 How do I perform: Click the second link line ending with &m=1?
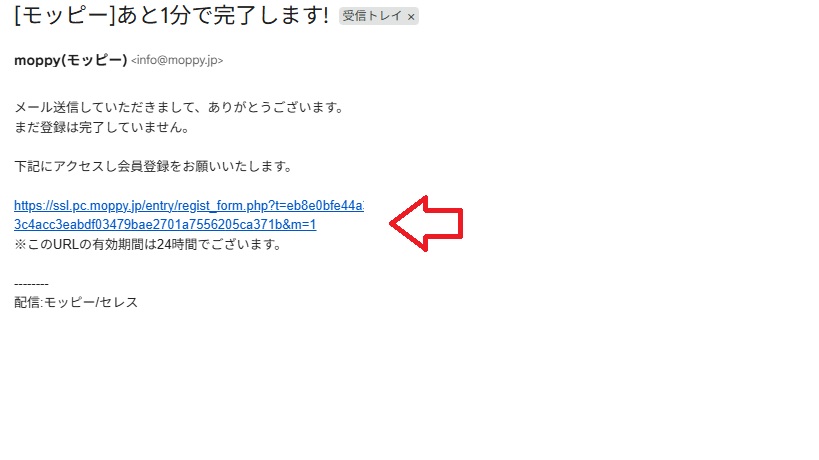click(165, 225)
